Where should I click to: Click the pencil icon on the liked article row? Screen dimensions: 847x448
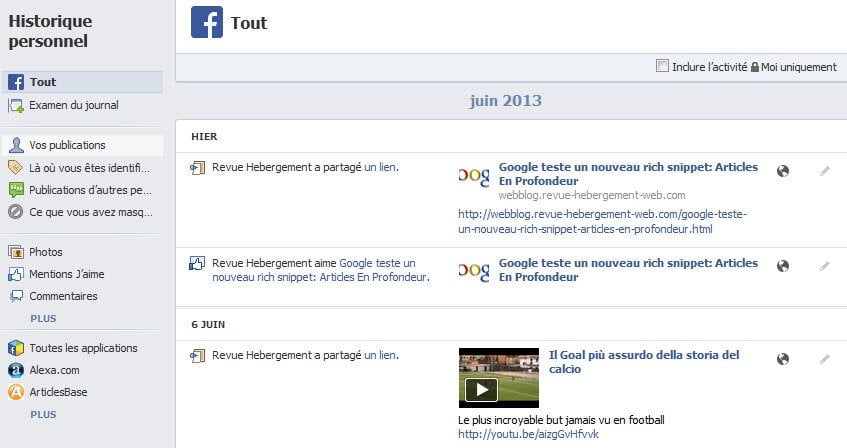pyautogui.click(x=824, y=266)
